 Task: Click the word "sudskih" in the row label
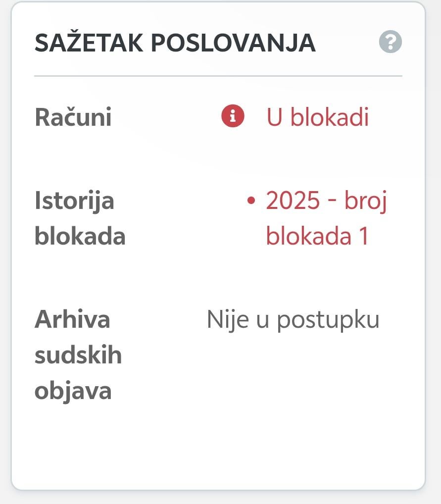tap(78, 355)
